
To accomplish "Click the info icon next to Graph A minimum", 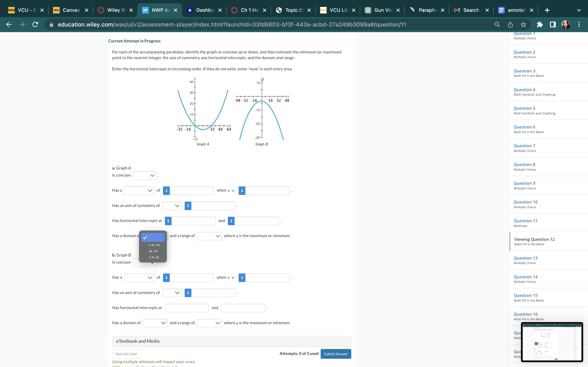I will pos(166,190).
